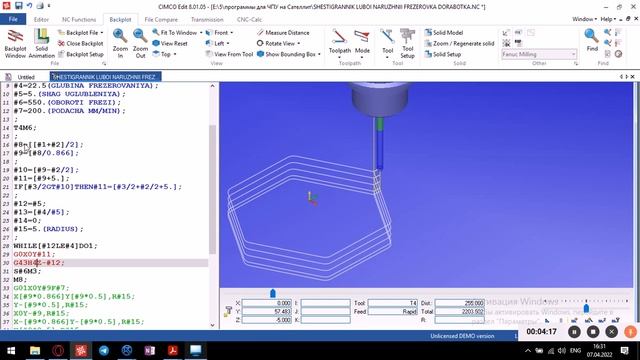Expand the Left view dropdown
640x360 pixels.
point(228,43)
